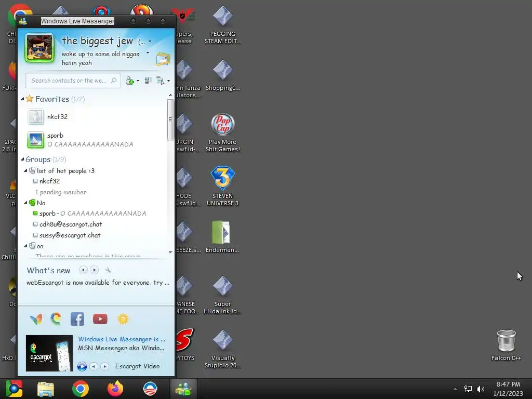Viewport: 532px width, 399px height.
Task: Go to previous Escargot video
Action: [94, 366]
